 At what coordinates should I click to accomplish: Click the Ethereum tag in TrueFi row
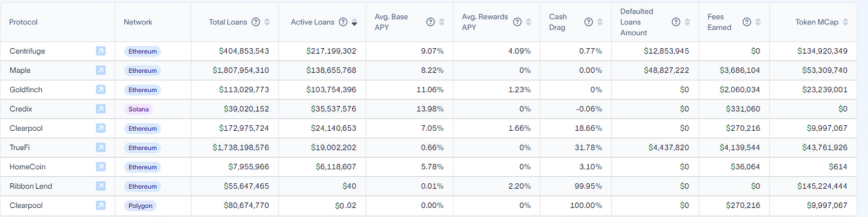143,148
